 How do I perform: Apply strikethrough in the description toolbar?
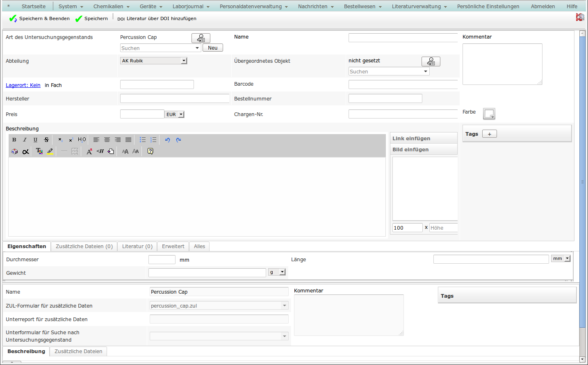coord(46,140)
